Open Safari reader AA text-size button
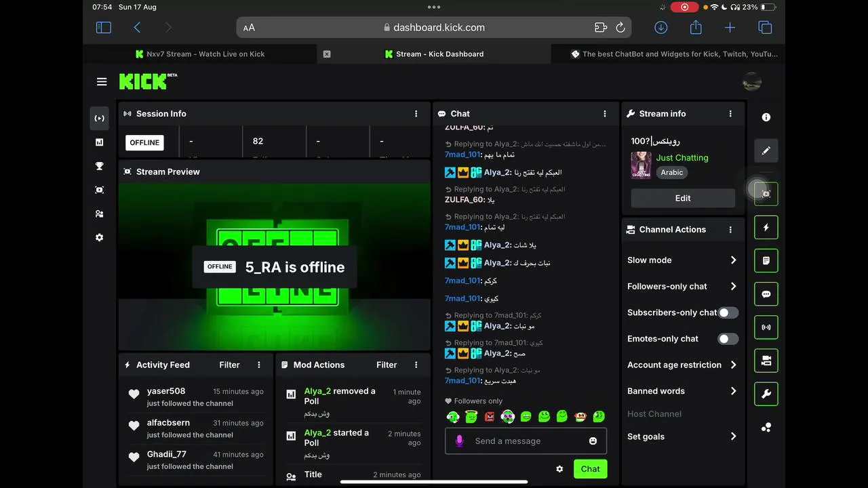The width and height of the screenshot is (868, 488). [x=249, y=28]
